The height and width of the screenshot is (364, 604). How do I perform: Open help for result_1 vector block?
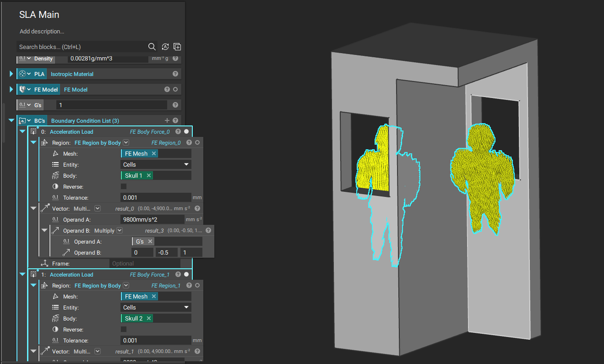pyautogui.click(x=197, y=351)
